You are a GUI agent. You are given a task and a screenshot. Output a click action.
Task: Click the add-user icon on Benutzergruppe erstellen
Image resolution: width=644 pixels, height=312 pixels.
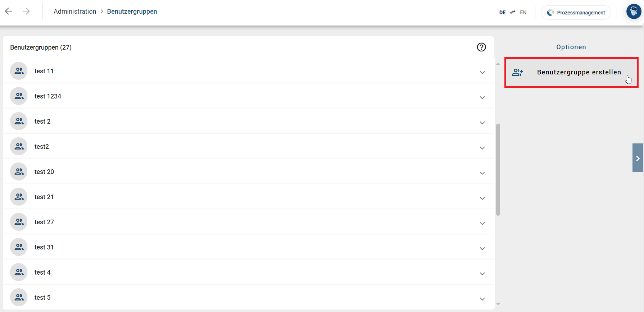(518, 72)
